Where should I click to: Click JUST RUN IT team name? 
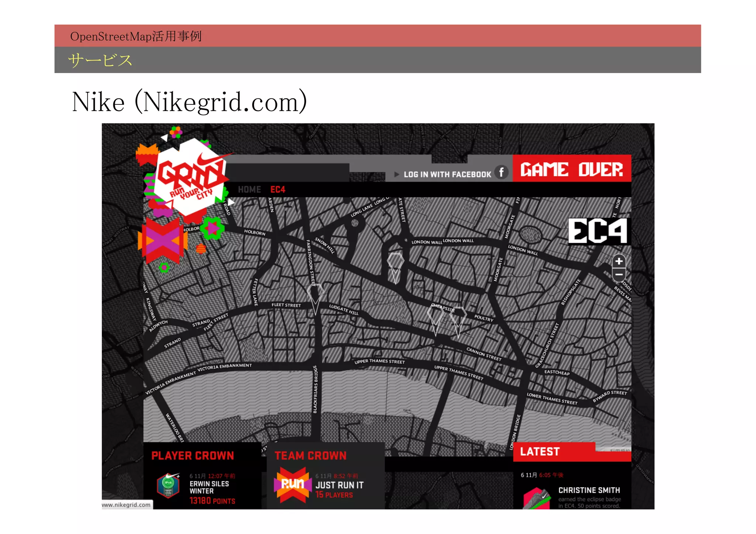point(339,485)
